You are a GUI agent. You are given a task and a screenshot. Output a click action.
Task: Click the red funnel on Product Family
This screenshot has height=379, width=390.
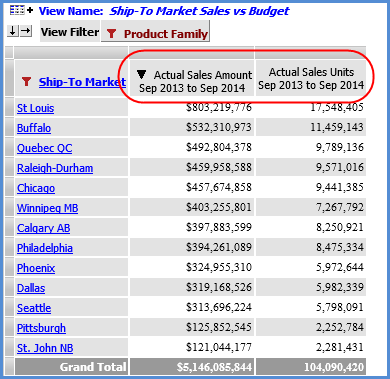(x=111, y=33)
